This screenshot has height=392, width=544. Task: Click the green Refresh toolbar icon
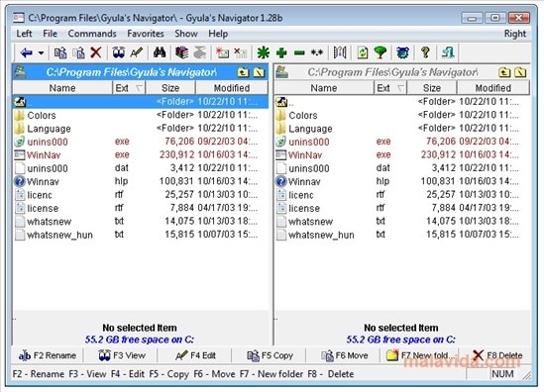coord(363,53)
